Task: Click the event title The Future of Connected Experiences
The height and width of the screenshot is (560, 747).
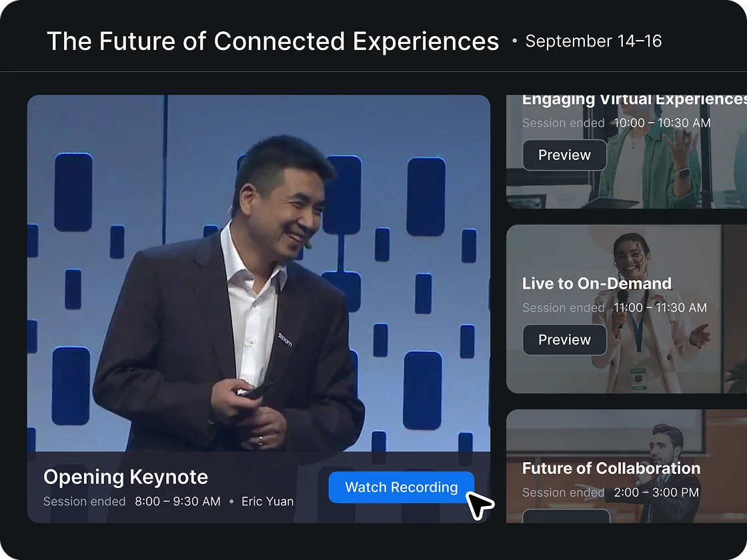Action: (272, 41)
